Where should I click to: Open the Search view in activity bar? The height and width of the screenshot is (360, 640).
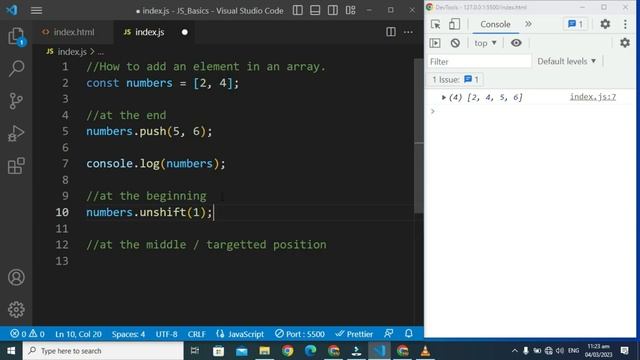pyautogui.click(x=16, y=69)
